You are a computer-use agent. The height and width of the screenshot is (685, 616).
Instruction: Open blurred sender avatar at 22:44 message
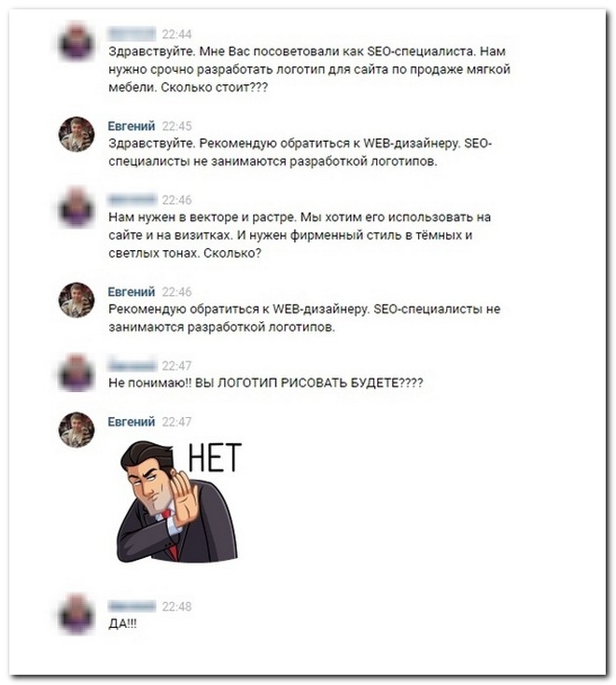pyautogui.click(x=77, y=43)
